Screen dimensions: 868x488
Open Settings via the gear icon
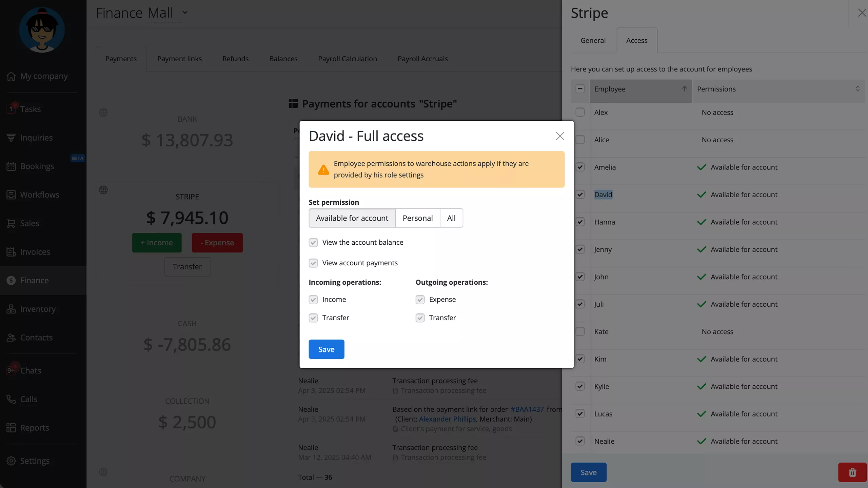coord(11,461)
